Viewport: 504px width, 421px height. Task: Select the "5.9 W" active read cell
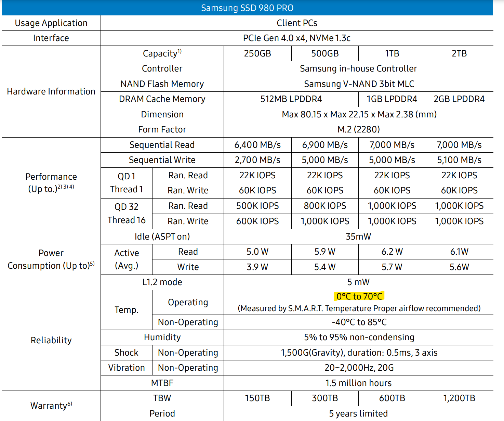(x=325, y=252)
